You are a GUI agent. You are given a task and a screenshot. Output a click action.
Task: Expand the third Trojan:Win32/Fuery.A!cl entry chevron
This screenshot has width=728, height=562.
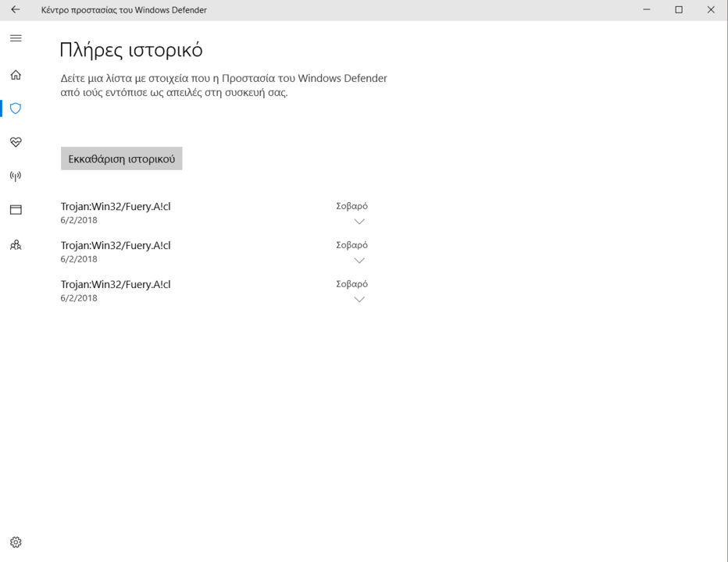[359, 299]
